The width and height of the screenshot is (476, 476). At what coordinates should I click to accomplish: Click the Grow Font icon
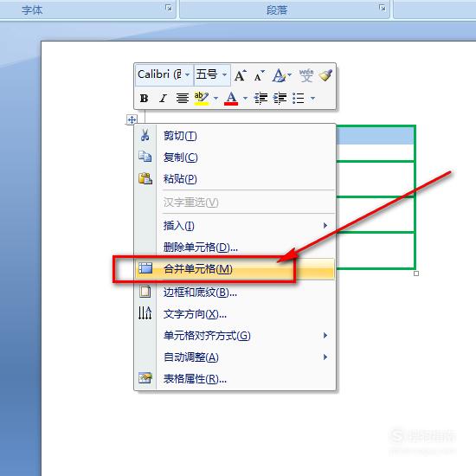pos(240,75)
